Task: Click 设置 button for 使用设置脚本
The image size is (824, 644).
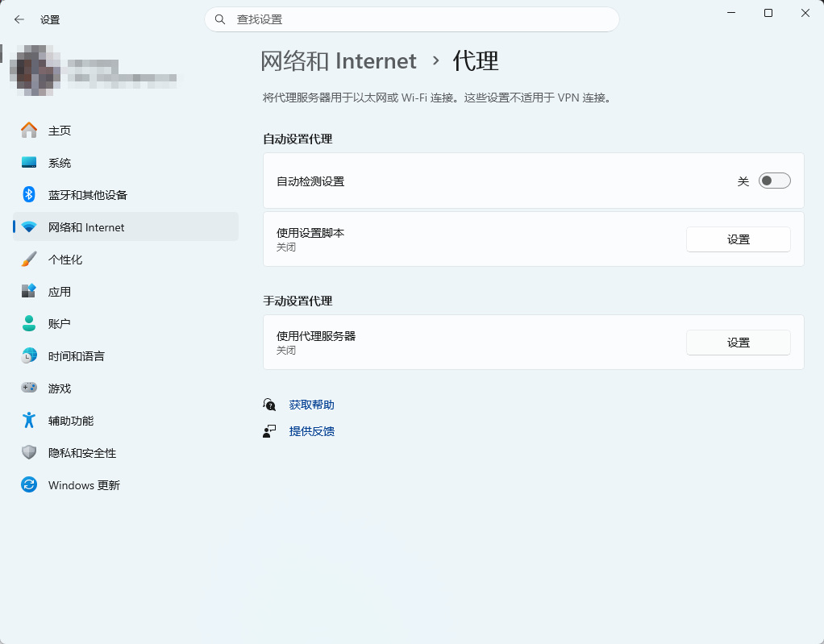Action: (x=738, y=239)
